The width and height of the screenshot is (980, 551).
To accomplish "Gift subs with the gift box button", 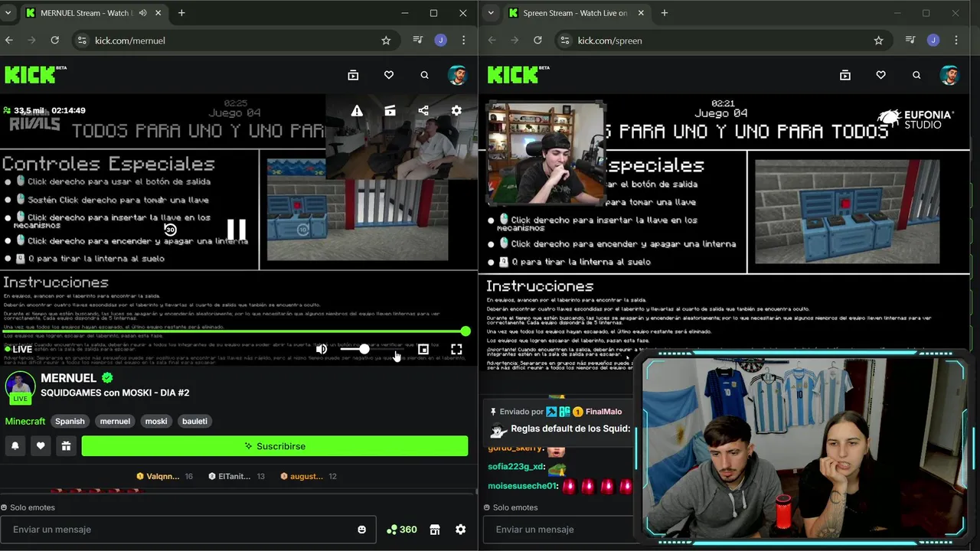I will [x=66, y=446].
